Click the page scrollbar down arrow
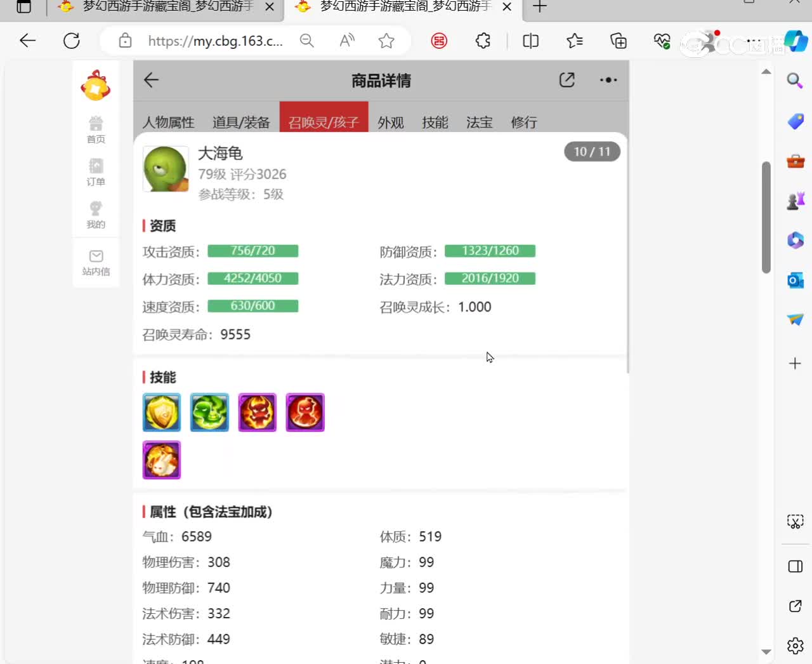This screenshot has width=812, height=664. (766, 652)
